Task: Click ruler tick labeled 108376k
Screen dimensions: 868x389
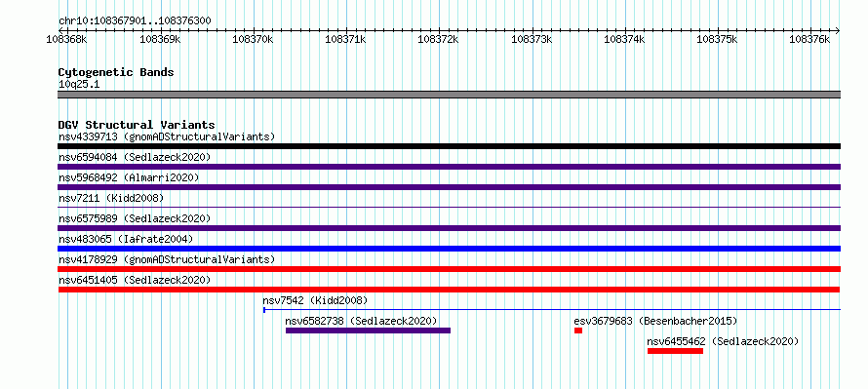Action: [x=809, y=39]
